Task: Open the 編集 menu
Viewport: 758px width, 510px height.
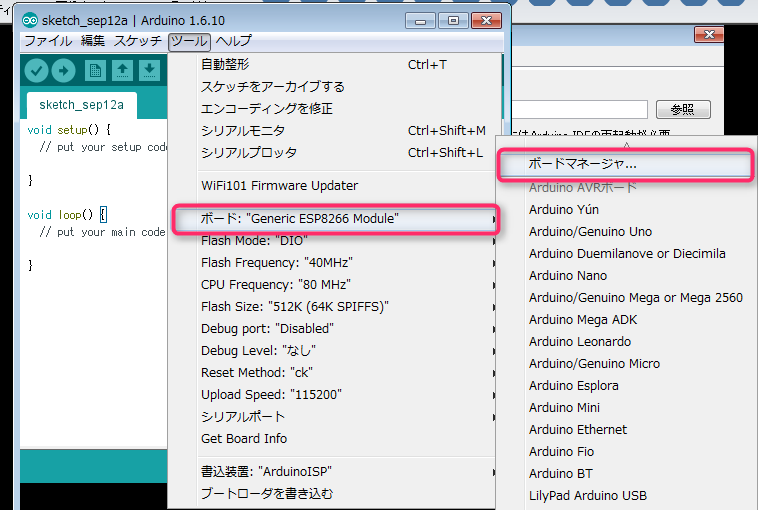Action: [93, 41]
